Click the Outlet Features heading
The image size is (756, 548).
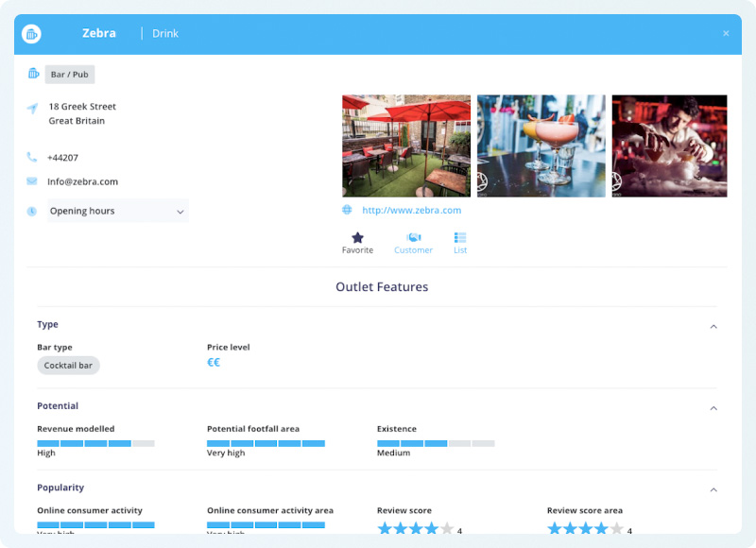382,287
